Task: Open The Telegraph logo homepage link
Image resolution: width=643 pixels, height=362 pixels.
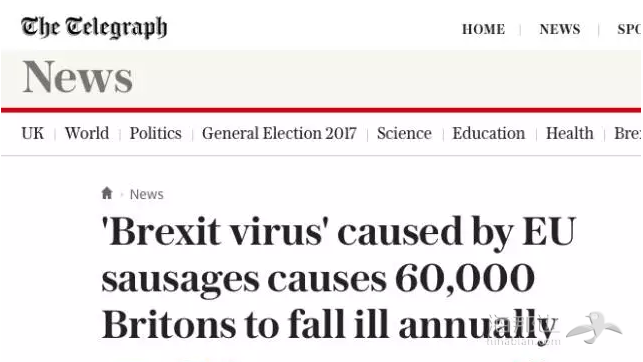Action: [94, 27]
